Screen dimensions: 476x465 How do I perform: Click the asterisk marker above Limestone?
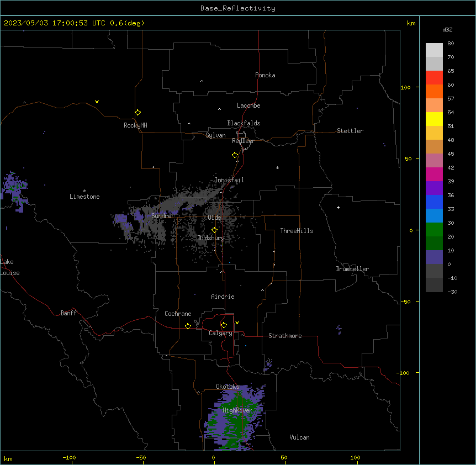coord(84,191)
